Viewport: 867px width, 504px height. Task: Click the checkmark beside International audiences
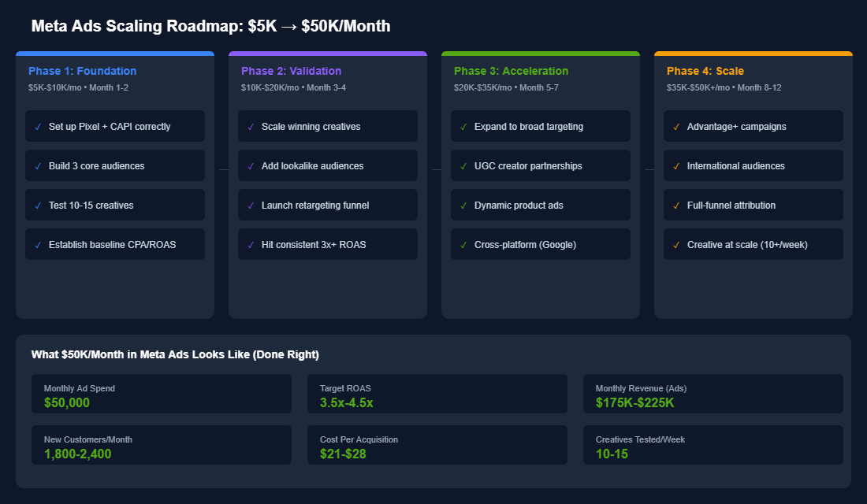pos(679,165)
